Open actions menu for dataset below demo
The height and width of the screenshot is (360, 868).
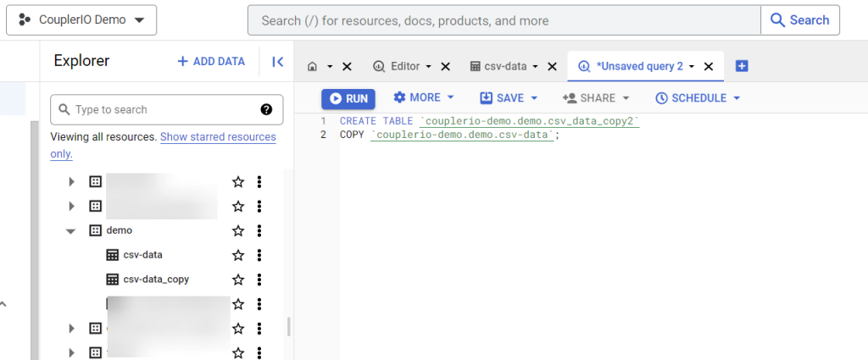coord(259,329)
